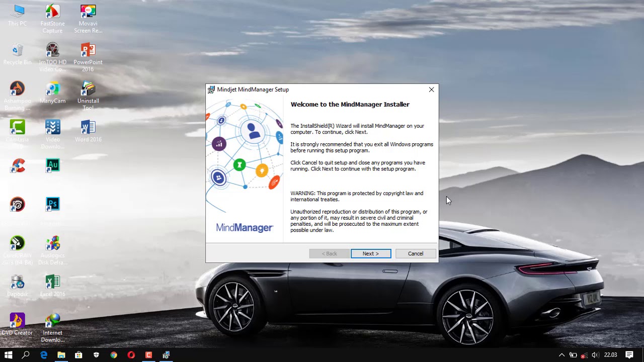Open Video Downloader desktop shortcut
The image size is (644, 362).
(x=52, y=135)
